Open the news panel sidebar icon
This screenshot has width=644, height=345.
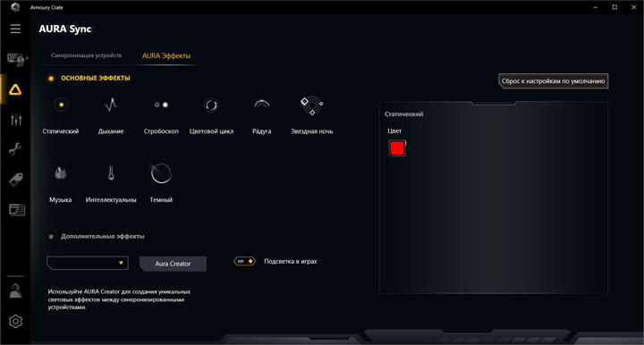[x=17, y=210]
